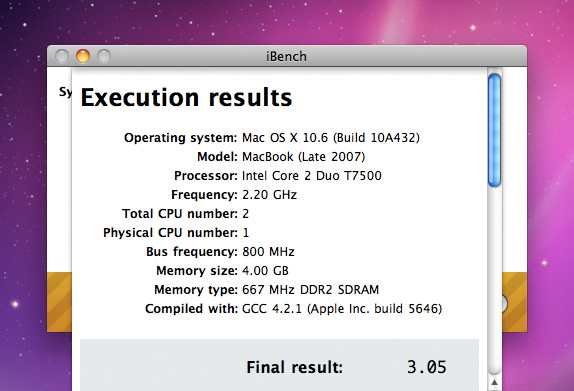Click the partially hidden round button on yellow bar
The width and height of the screenshot is (574, 391).
(504, 303)
